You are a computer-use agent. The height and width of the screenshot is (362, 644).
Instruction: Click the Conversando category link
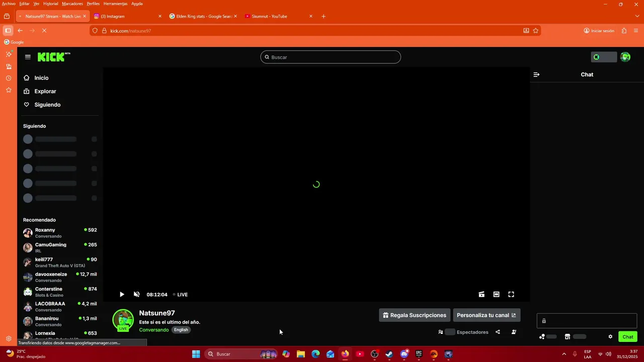(154, 330)
